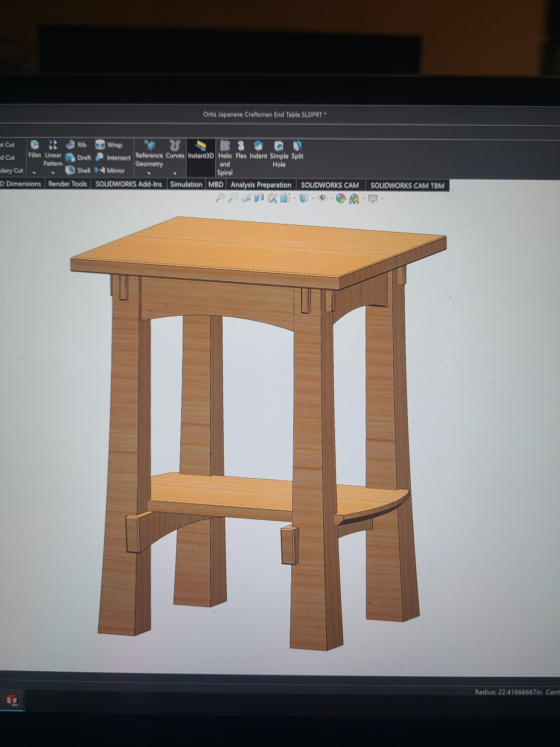
Task: Click the Linear Pattern tool
Action: click(x=53, y=153)
